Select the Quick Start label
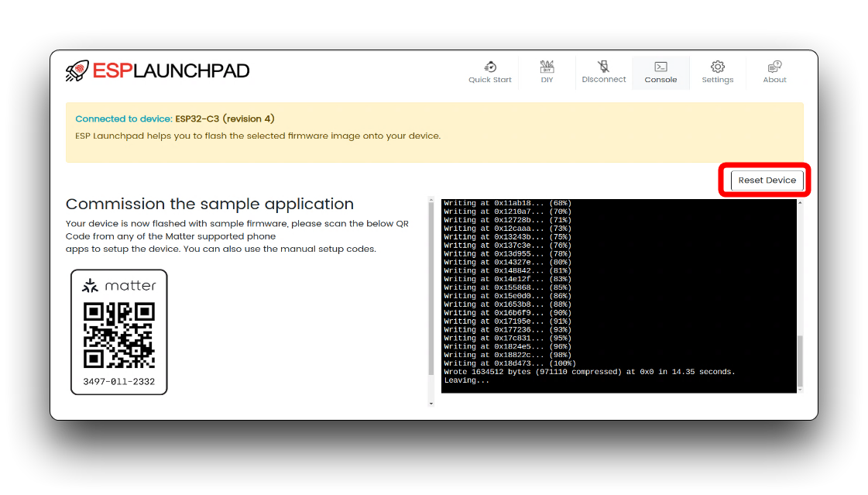The image size is (868, 495). (x=490, y=80)
